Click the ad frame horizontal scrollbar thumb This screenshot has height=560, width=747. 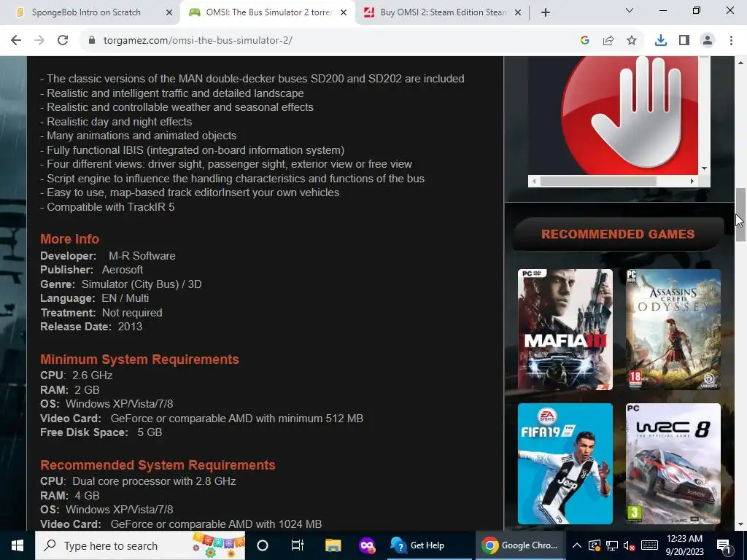[x=598, y=181]
